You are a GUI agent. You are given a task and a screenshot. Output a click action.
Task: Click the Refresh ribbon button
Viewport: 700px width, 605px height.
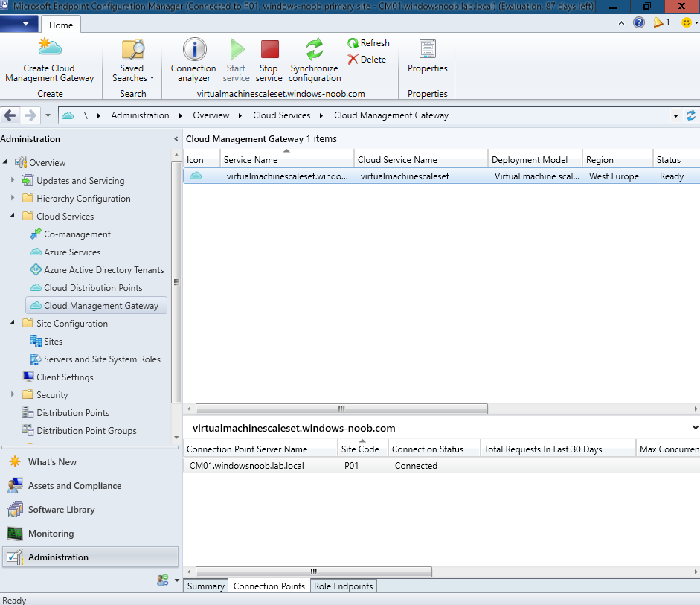[369, 43]
